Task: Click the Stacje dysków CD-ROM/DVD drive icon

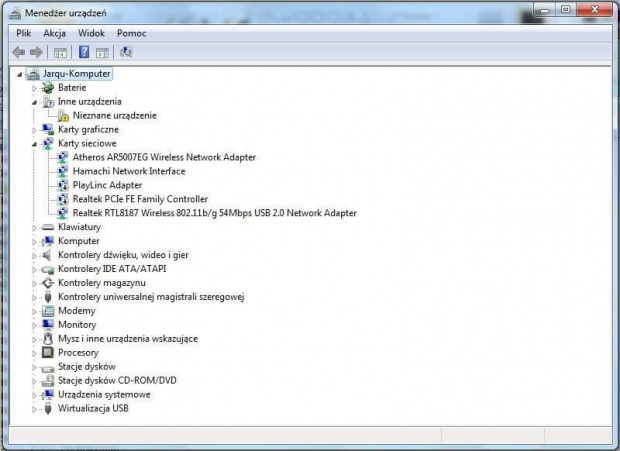Action: (47, 380)
